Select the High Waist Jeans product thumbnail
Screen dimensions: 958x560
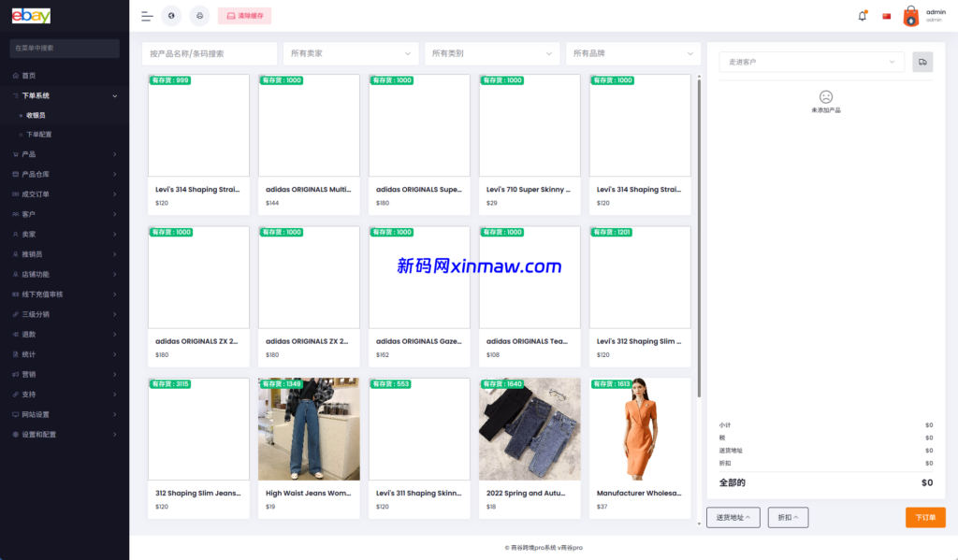[x=309, y=429]
